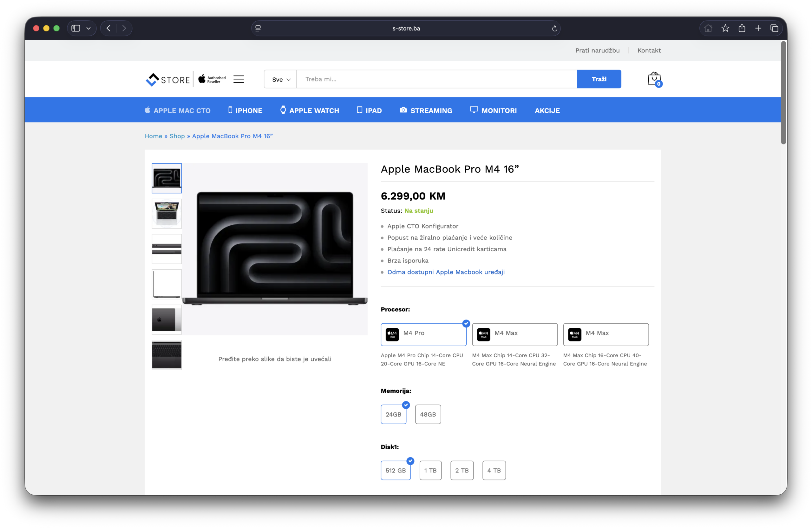Bookmark page with the star icon
Image resolution: width=812 pixels, height=528 pixels.
tap(725, 28)
